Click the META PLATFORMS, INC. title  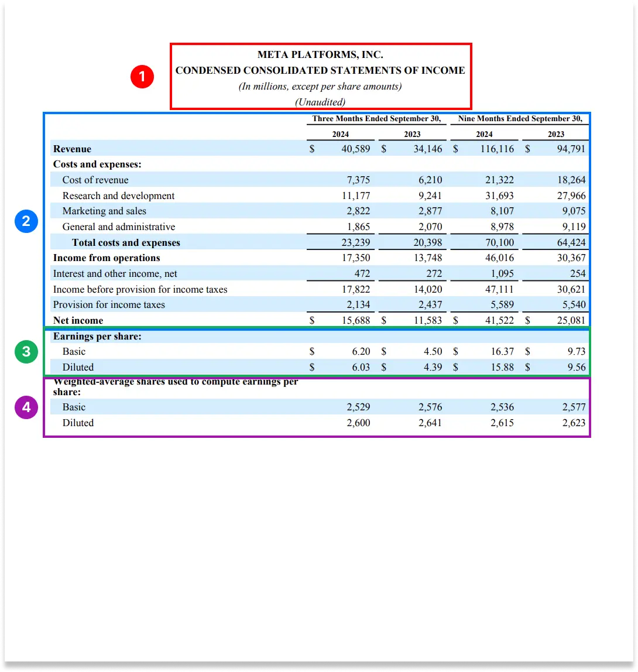[x=320, y=55]
